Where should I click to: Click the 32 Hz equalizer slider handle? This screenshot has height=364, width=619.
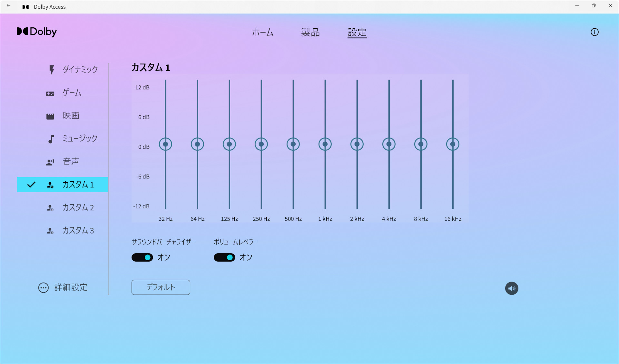pyautogui.click(x=165, y=144)
